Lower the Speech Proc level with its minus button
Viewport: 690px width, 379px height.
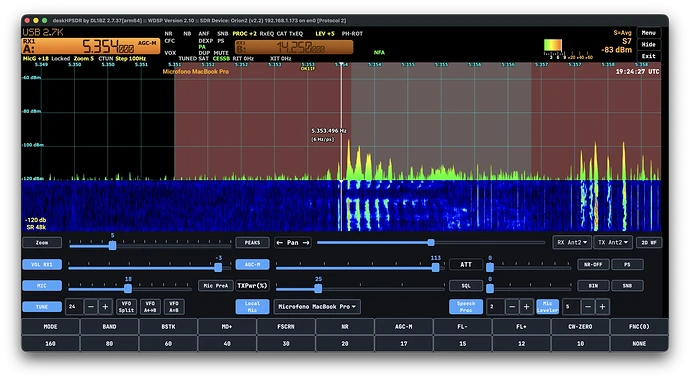point(512,307)
